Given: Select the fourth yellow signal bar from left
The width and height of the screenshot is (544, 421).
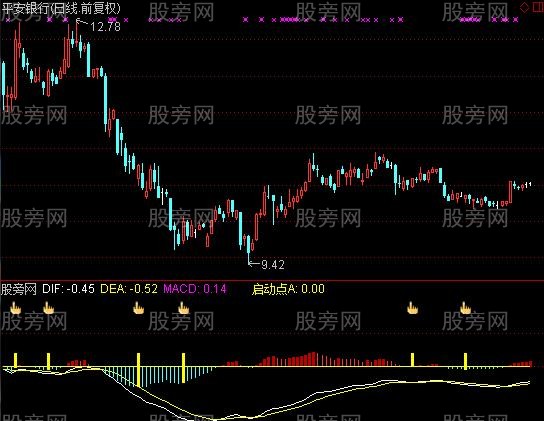Looking at the screenshot, I should coord(184,368).
